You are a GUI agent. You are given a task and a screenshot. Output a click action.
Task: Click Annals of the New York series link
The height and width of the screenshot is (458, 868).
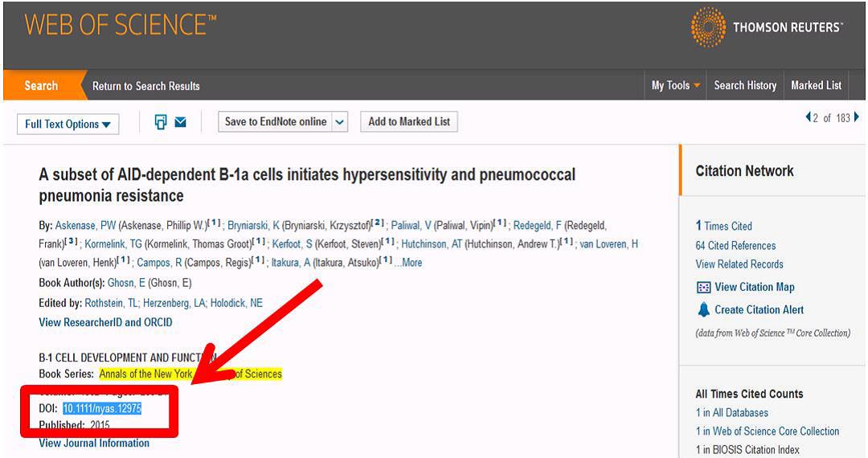(190, 374)
